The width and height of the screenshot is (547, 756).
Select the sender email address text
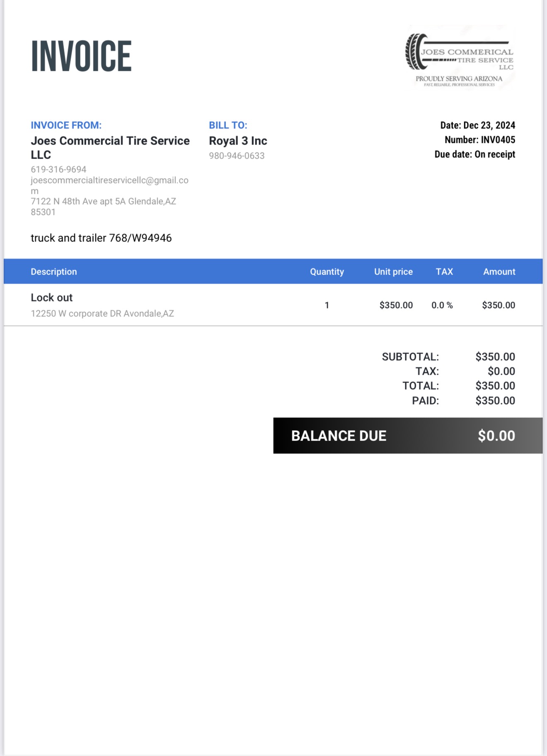[109, 185]
